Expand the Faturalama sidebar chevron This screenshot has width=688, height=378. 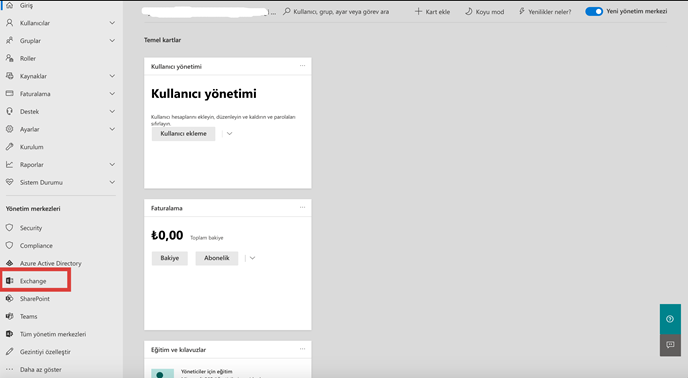(112, 94)
